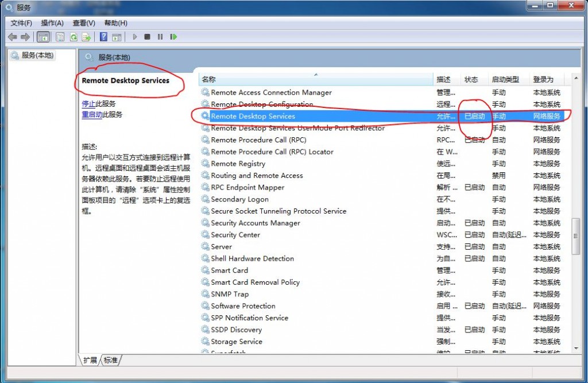Sort by the 描述 column header
This screenshot has width=588, height=383.
point(447,79)
